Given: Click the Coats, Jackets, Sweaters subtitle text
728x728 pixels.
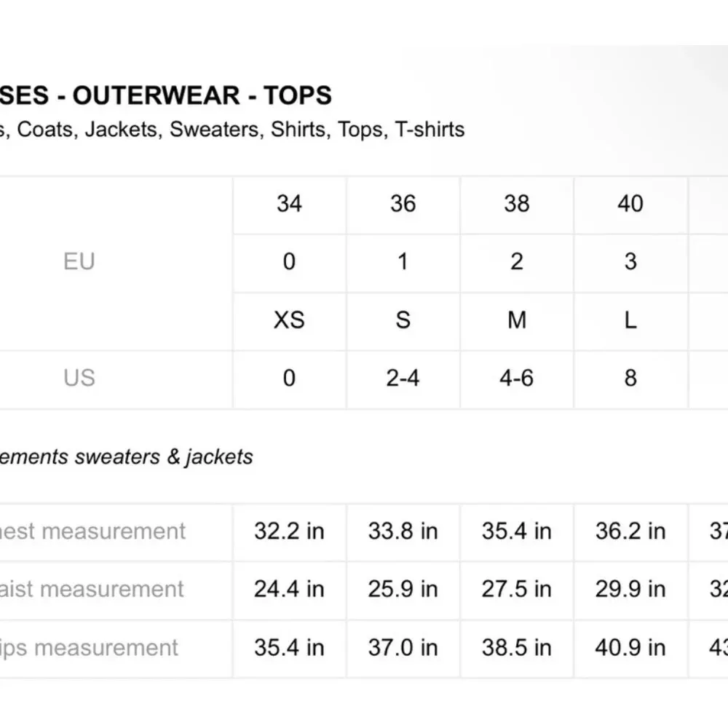Looking at the screenshot, I should (x=232, y=130).
